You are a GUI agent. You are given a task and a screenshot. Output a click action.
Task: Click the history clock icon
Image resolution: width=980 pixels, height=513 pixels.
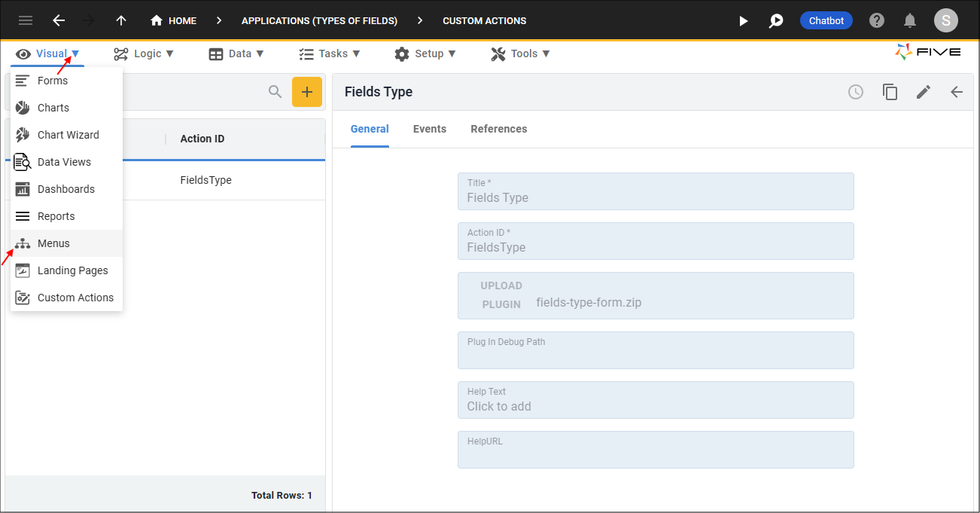[856, 92]
